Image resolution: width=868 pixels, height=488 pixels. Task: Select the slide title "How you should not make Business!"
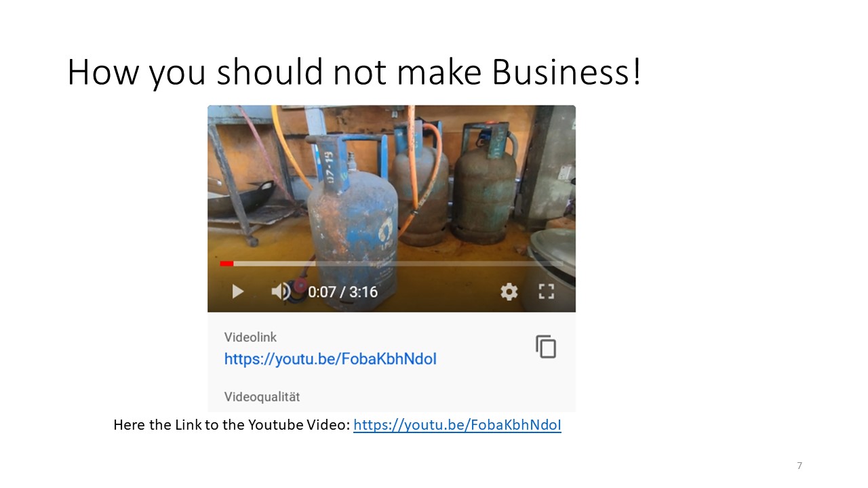click(x=354, y=72)
